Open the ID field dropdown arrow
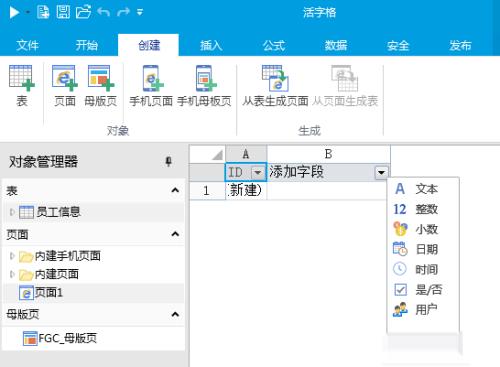The width and height of the screenshot is (500, 367). tap(257, 172)
